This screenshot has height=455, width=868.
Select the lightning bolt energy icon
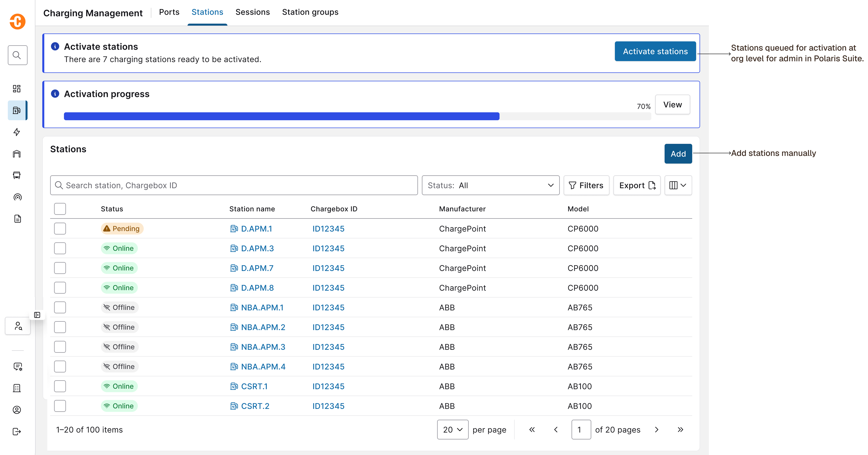click(x=17, y=132)
